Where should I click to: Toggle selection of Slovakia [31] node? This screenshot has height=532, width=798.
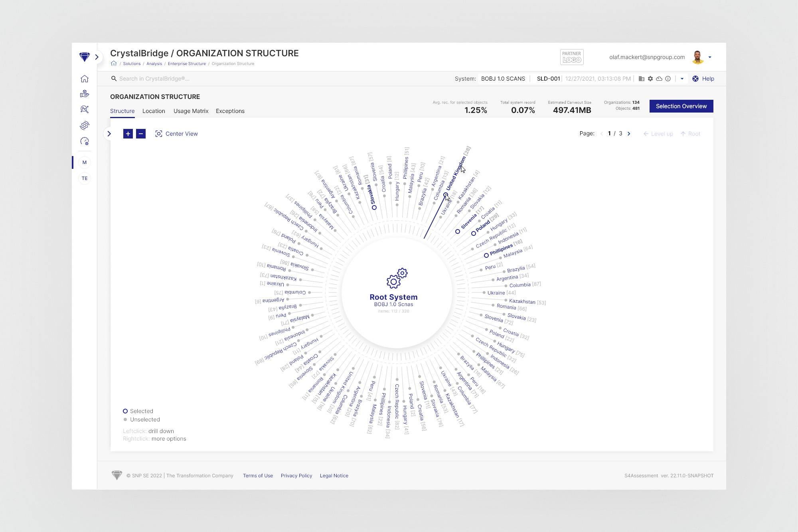click(x=374, y=208)
